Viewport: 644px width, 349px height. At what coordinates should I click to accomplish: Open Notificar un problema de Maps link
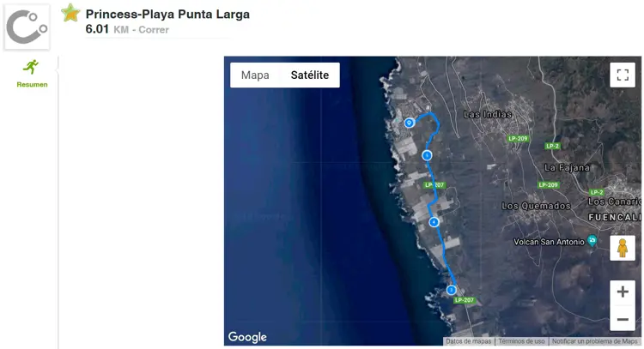point(594,341)
